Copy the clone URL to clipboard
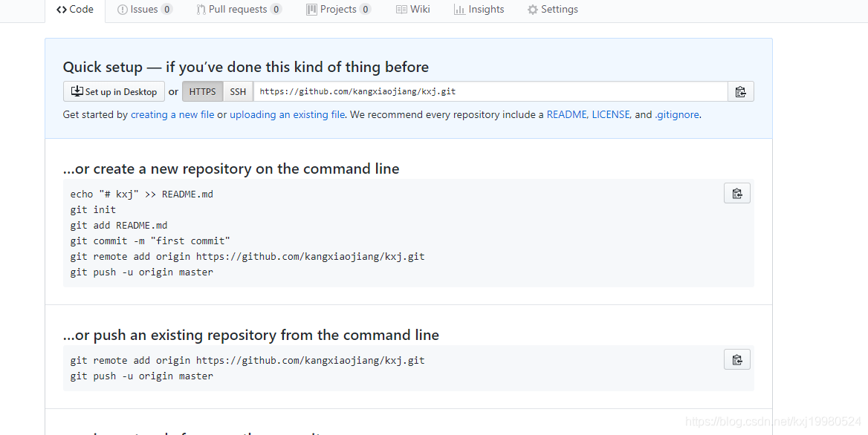The width and height of the screenshot is (868, 435). pos(741,92)
